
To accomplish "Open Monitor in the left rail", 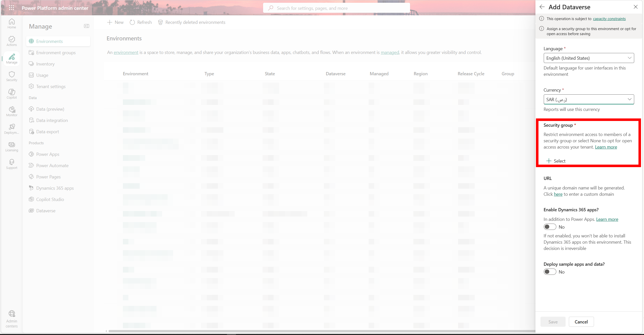I will click(12, 111).
